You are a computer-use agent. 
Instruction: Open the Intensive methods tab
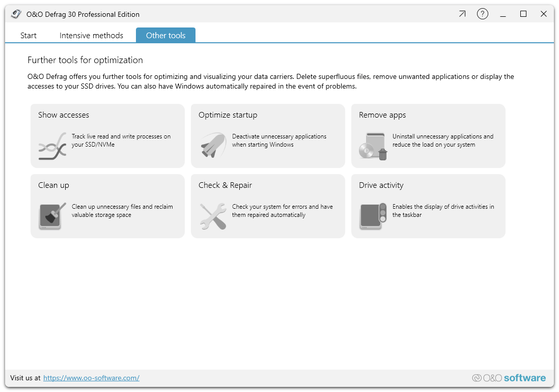point(91,35)
